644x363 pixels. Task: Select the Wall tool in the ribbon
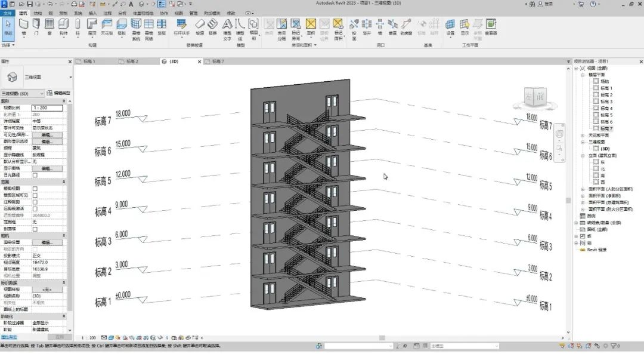point(23,27)
